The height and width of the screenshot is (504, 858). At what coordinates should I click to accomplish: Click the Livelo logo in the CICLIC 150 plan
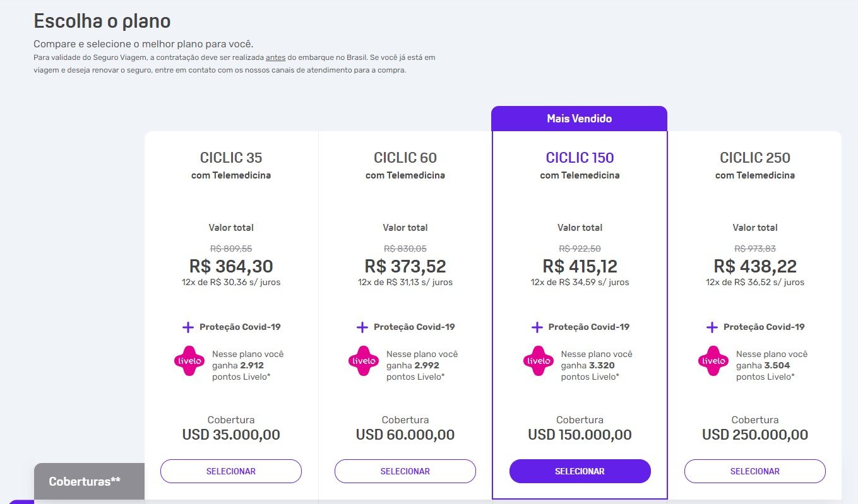click(x=539, y=361)
